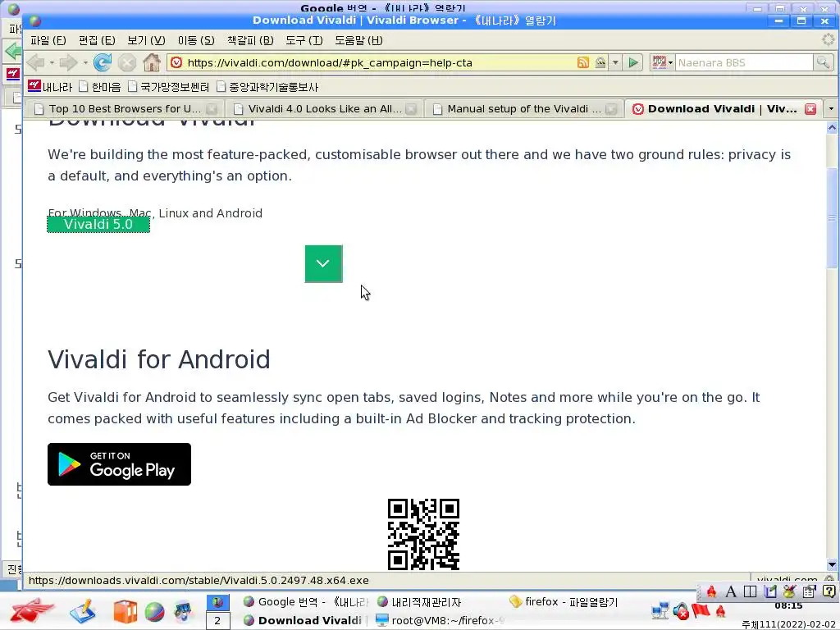Image resolution: width=840 pixels, height=630 pixels.
Task: Click the muted volume tray icon
Action: 681,610
